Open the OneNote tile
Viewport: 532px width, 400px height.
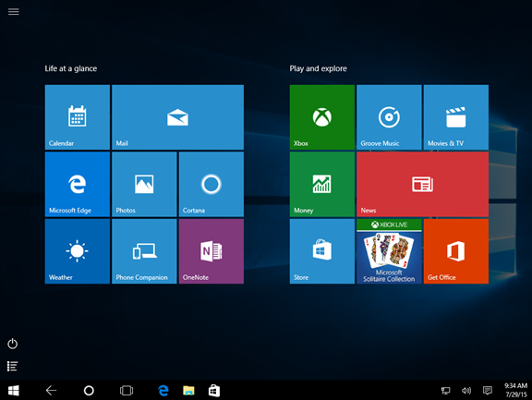[x=211, y=251]
